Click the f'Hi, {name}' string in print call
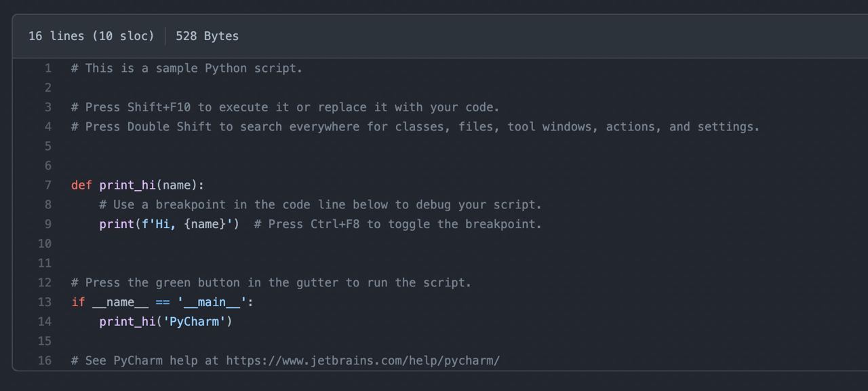Image resolution: width=868 pixels, height=391 pixels. click(x=186, y=224)
